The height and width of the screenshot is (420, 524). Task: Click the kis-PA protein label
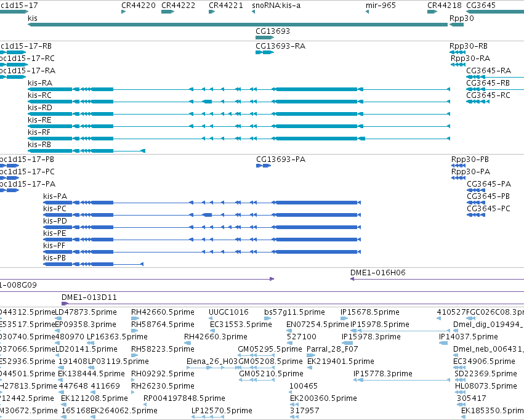[55, 196]
